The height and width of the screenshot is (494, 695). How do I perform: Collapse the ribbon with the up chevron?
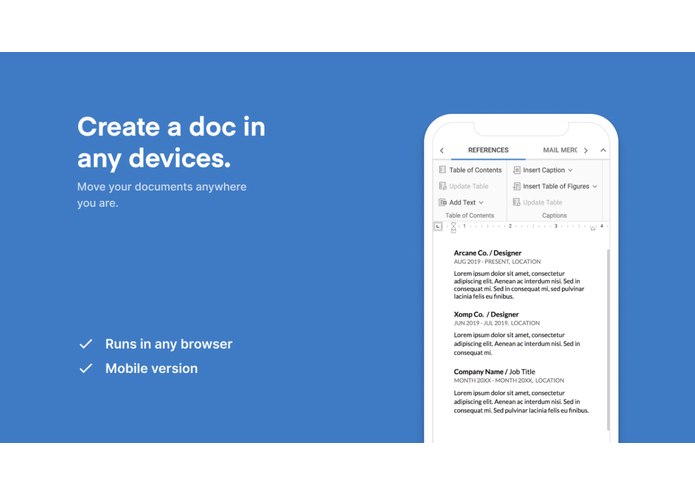[x=603, y=150]
